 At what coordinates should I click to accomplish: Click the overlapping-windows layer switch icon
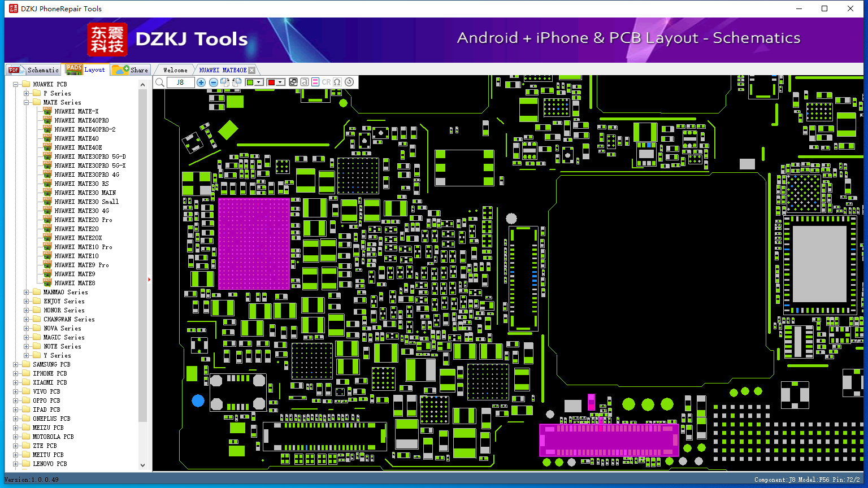(x=293, y=82)
